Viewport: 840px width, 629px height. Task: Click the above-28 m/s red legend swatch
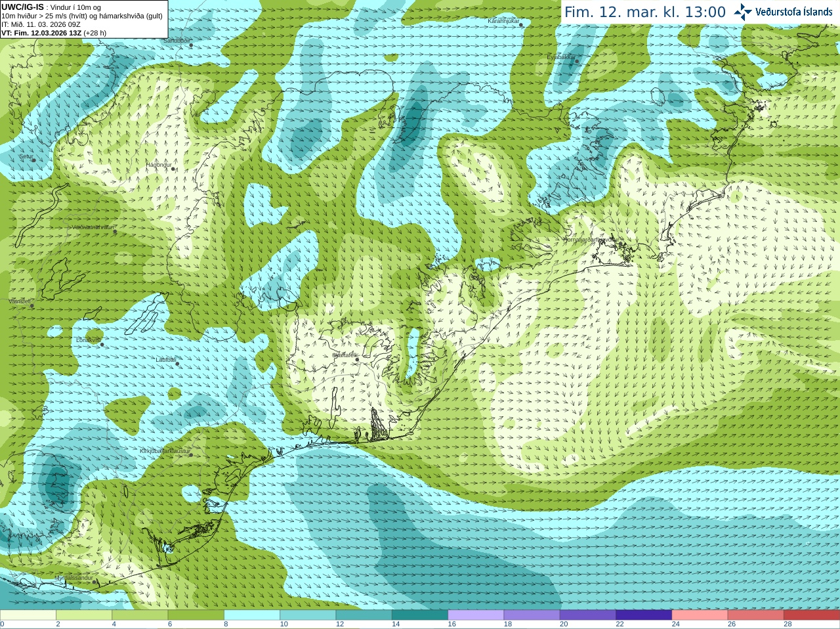812,615
